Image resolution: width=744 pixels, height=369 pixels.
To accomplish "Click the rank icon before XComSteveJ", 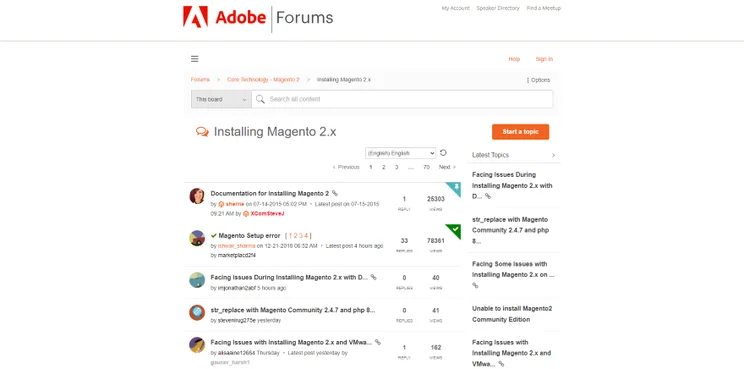I will (246, 214).
